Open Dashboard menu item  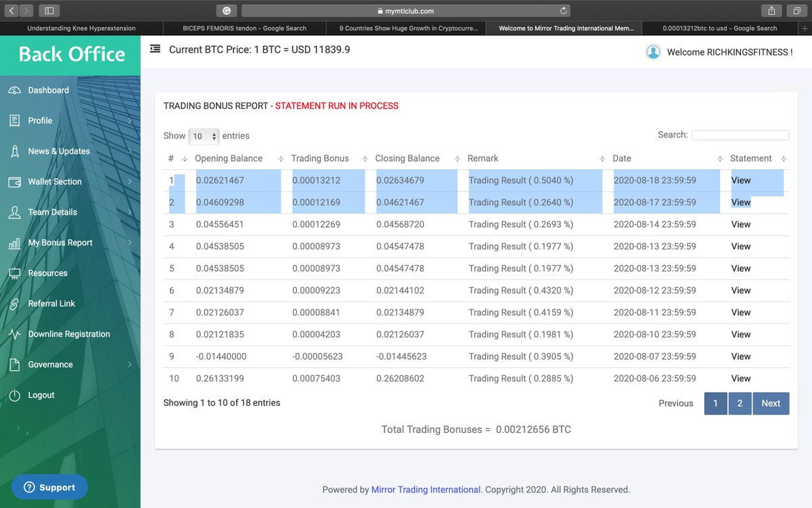[x=48, y=90]
